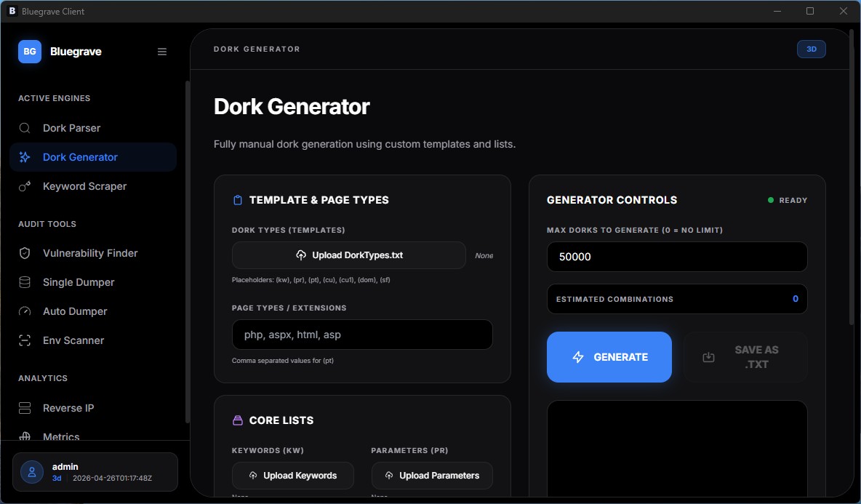Viewport: 861px width, 504px height.
Task: Click the Generate button
Action: pyautogui.click(x=609, y=357)
